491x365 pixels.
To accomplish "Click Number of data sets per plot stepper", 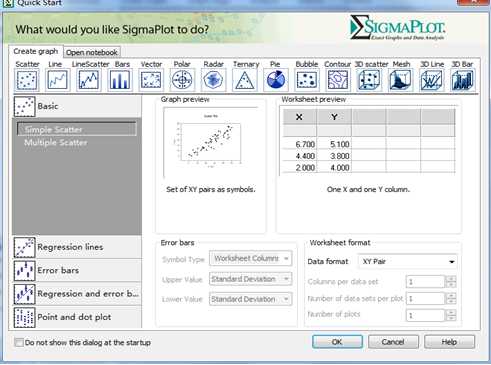I will pos(451,299).
